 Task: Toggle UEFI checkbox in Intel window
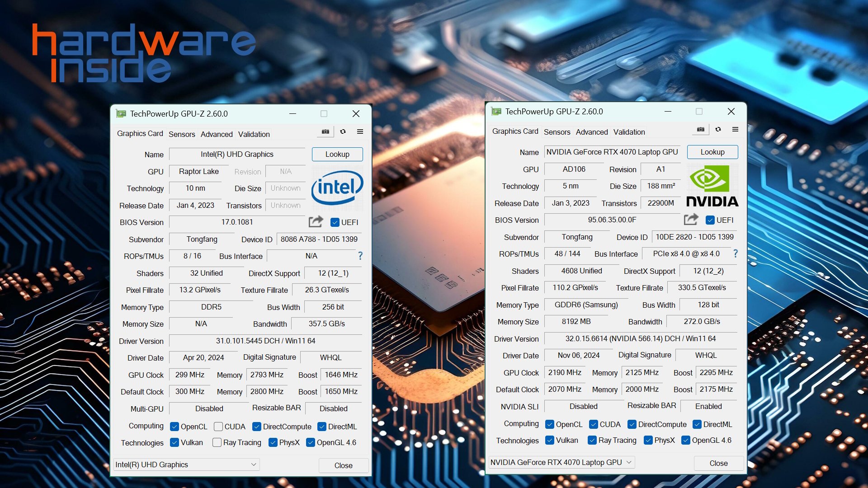[x=335, y=222]
